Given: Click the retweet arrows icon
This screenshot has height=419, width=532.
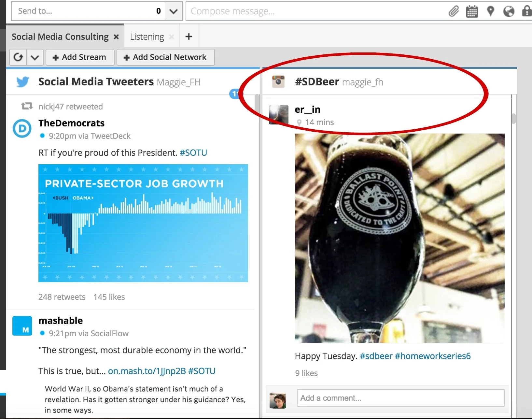Looking at the screenshot, I should (27, 106).
